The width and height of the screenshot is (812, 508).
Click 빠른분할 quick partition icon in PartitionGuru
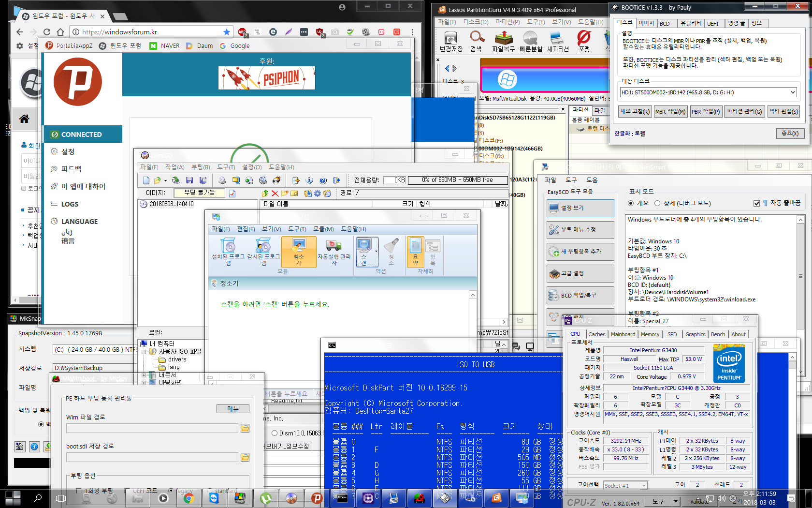click(530, 41)
